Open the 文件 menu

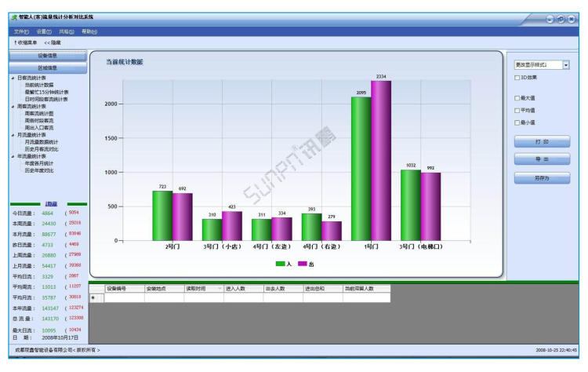(x=21, y=31)
